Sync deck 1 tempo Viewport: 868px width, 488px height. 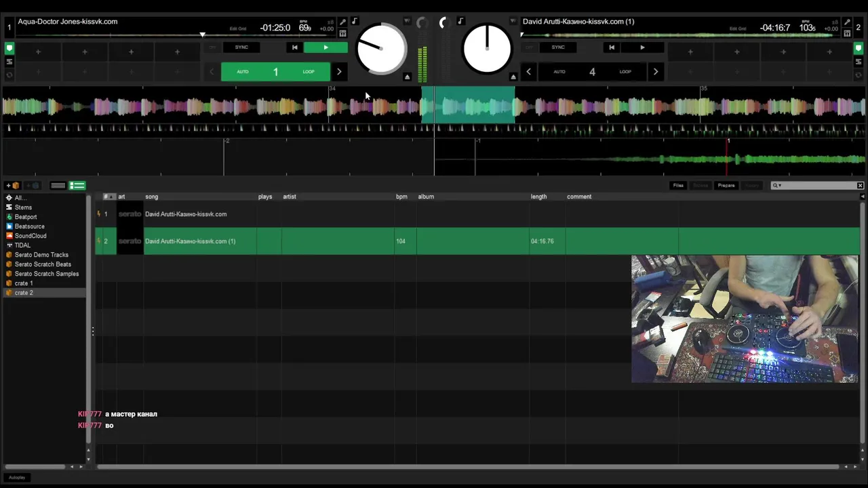(x=241, y=47)
